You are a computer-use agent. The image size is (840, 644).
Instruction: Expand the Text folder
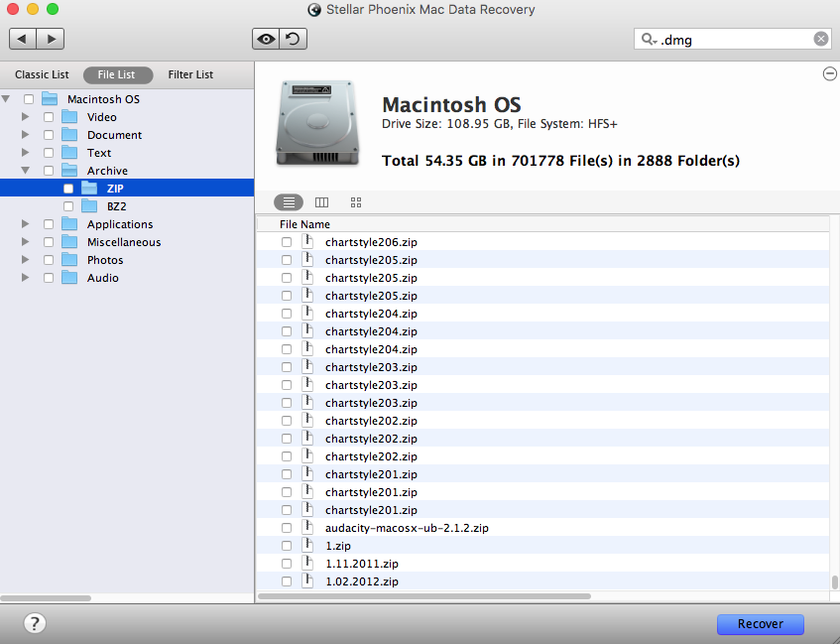tap(25, 152)
